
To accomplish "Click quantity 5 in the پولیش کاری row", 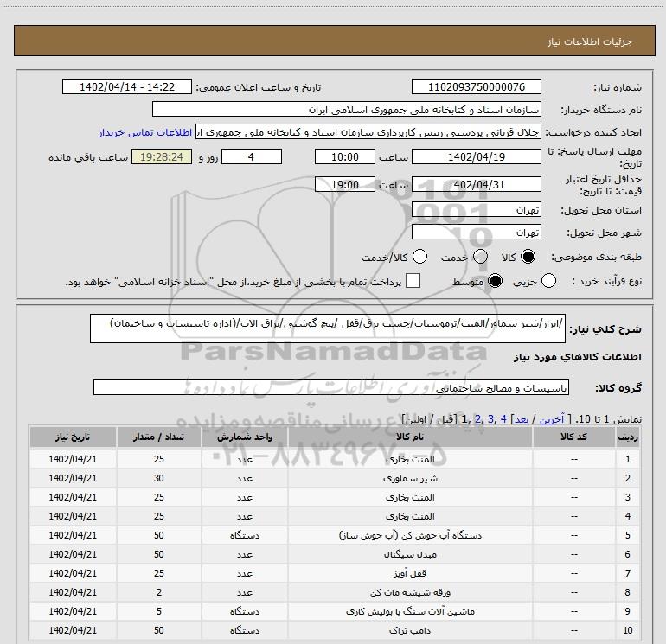I will [x=159, y=611].
